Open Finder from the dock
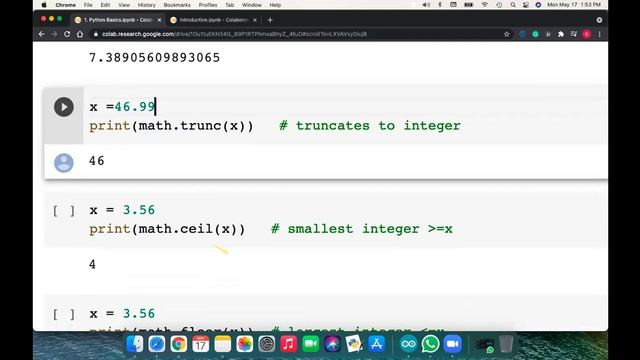This screenshot has height=360, width=640. click(135, 344)
